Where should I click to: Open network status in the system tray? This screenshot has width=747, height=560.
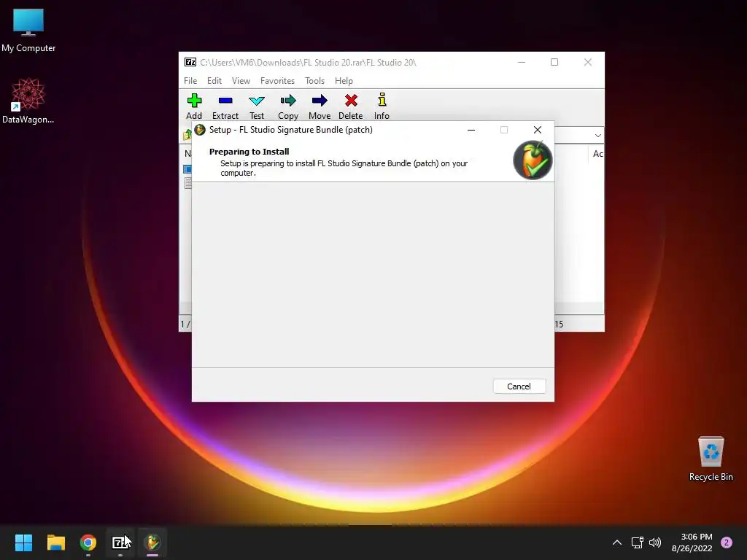pos(637,542)
